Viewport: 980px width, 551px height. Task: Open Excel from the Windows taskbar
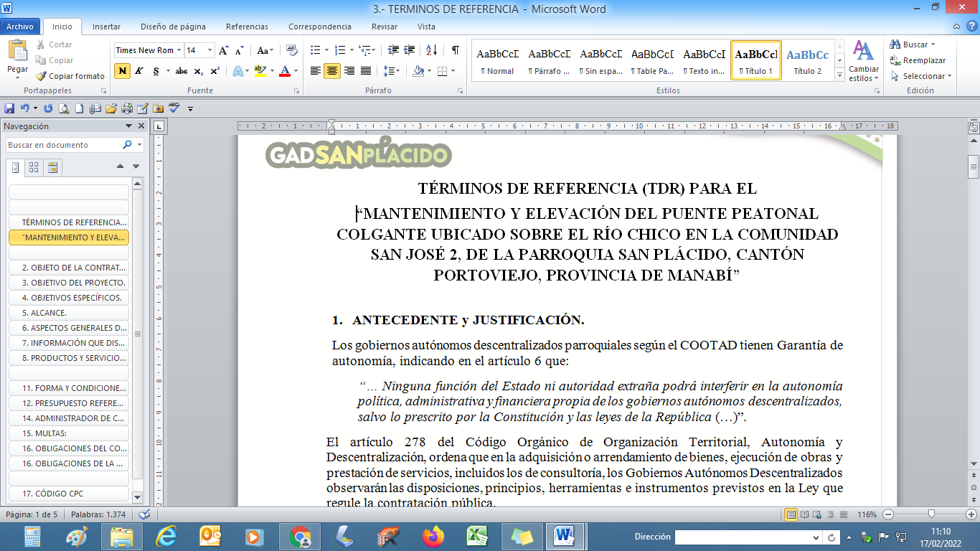(478, 536)
